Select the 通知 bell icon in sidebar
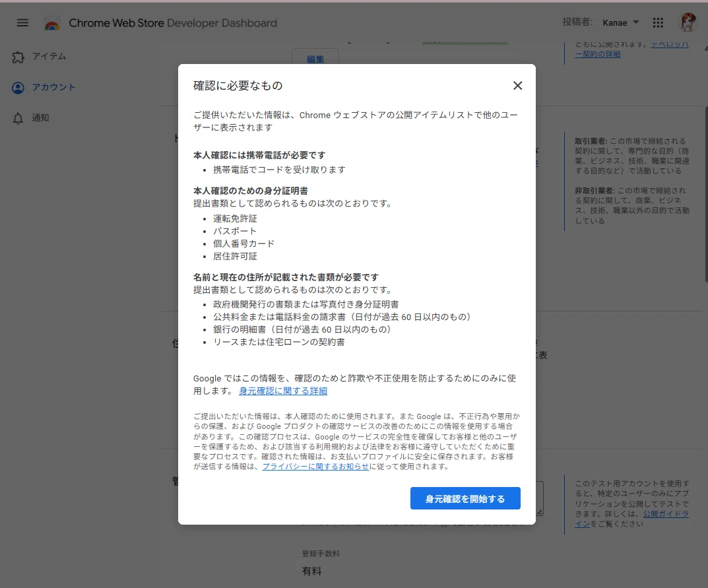708x588 pixels. (18, 118)
